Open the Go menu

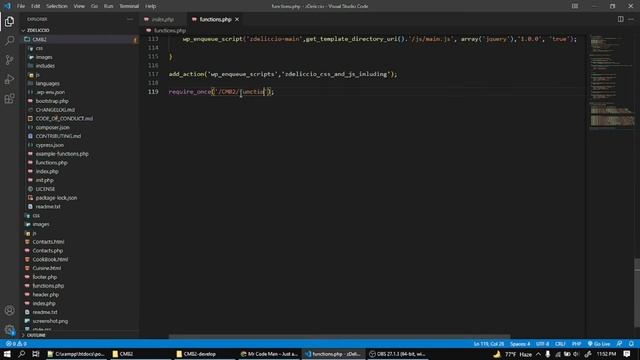pos(94,6)
